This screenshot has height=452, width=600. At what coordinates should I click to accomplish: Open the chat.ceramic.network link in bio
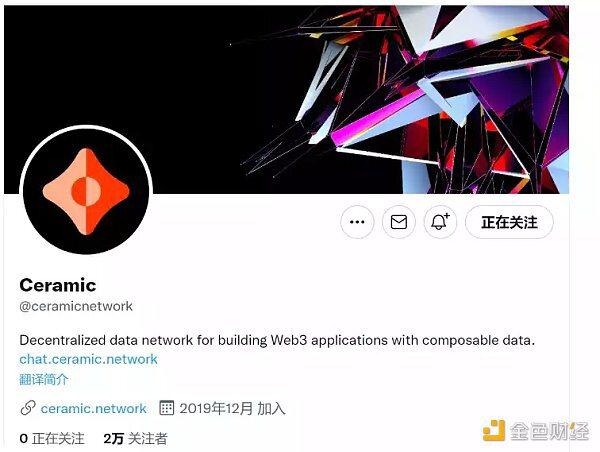88,359
